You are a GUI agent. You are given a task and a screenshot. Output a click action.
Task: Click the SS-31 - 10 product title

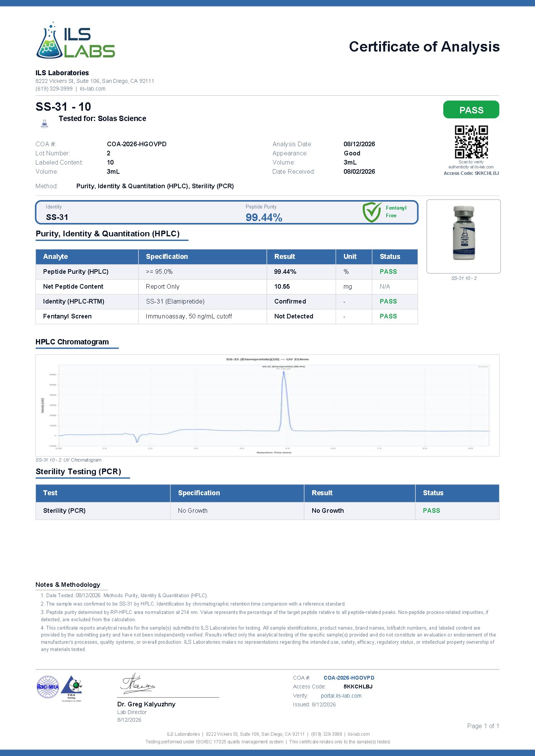pos(63,107)
